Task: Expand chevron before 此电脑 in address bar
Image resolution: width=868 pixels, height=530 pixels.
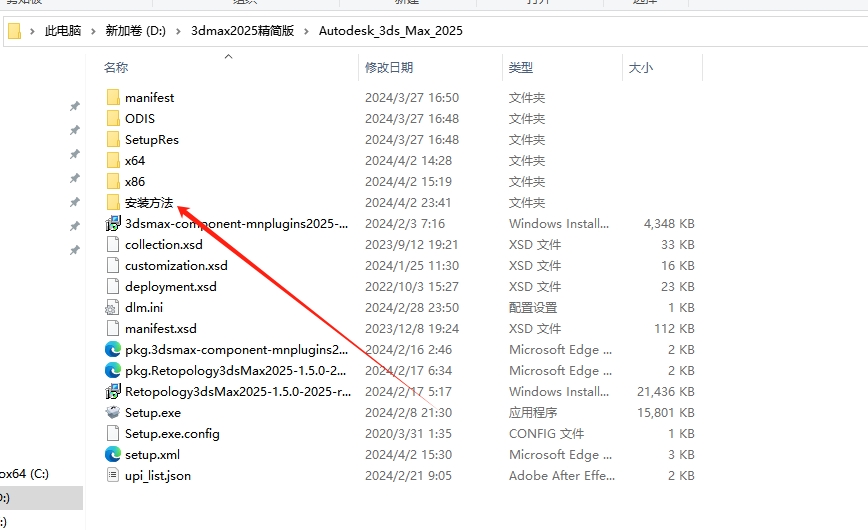Action: [x=32, y=31]
